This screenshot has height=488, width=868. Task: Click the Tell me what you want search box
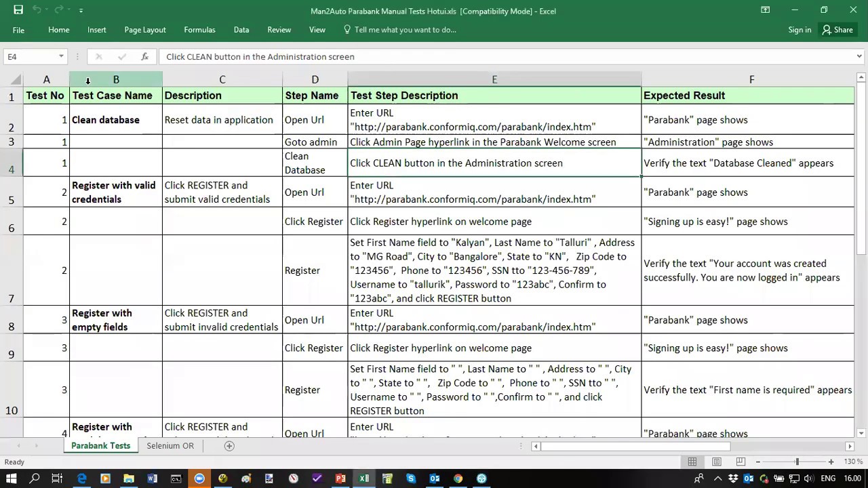(400, 30)
